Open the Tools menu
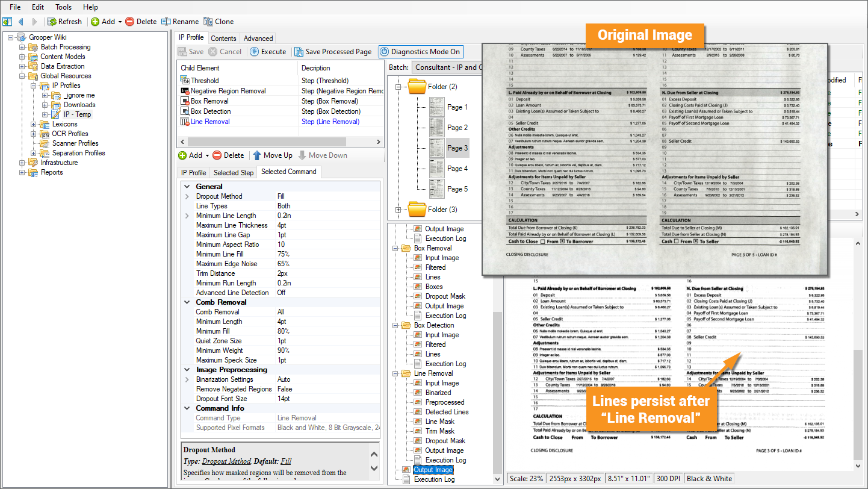 [x=63, y=7]
